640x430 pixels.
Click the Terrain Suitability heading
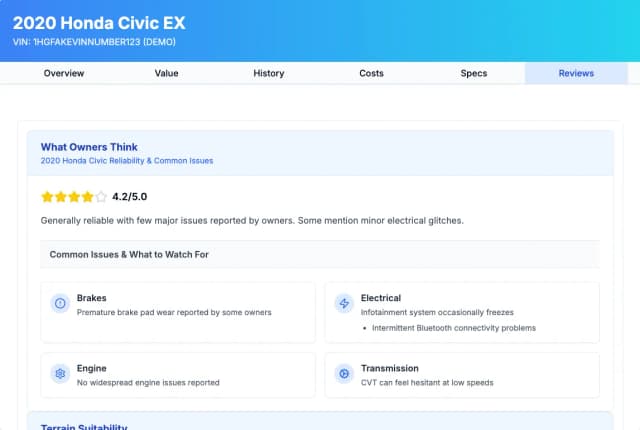[84, 427]
